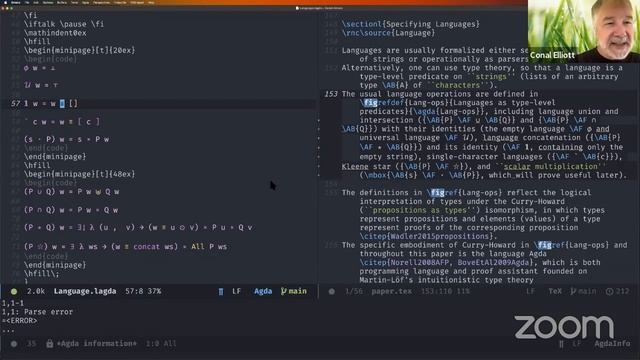Click '1,1: Parse error' message
640x360 pixels.
37,312
